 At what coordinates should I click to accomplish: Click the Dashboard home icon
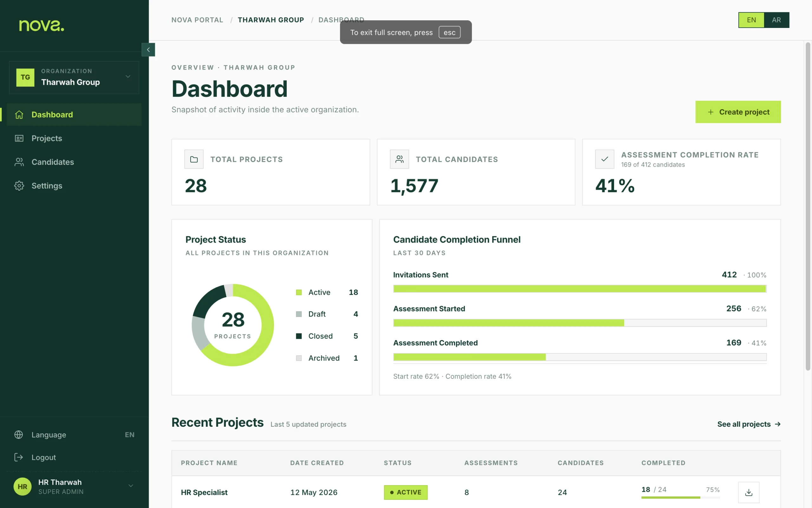click(x=19, y=115)
